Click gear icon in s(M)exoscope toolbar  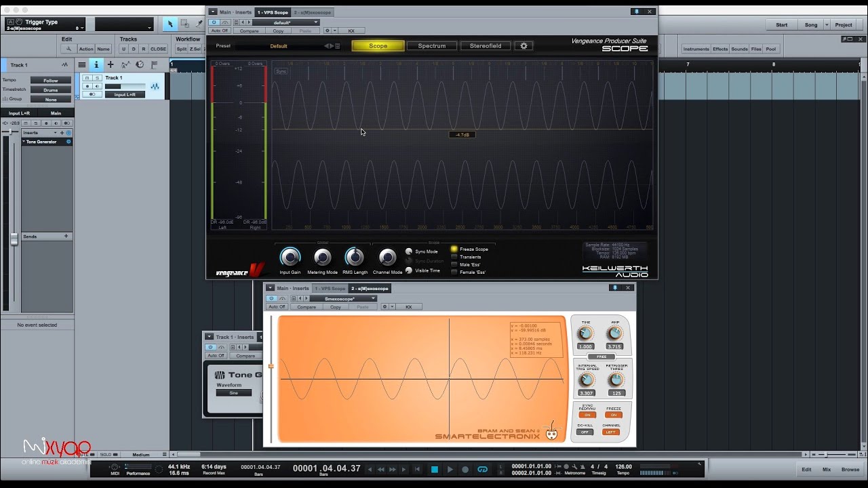point(384,307)
